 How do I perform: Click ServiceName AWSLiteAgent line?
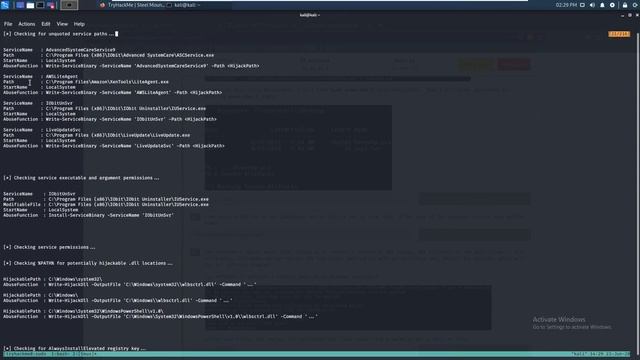point(40,76)
